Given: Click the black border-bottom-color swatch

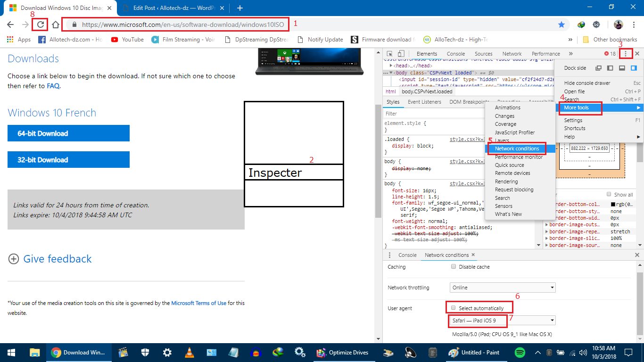Looking at the screenshot, I should click(613, 204).
